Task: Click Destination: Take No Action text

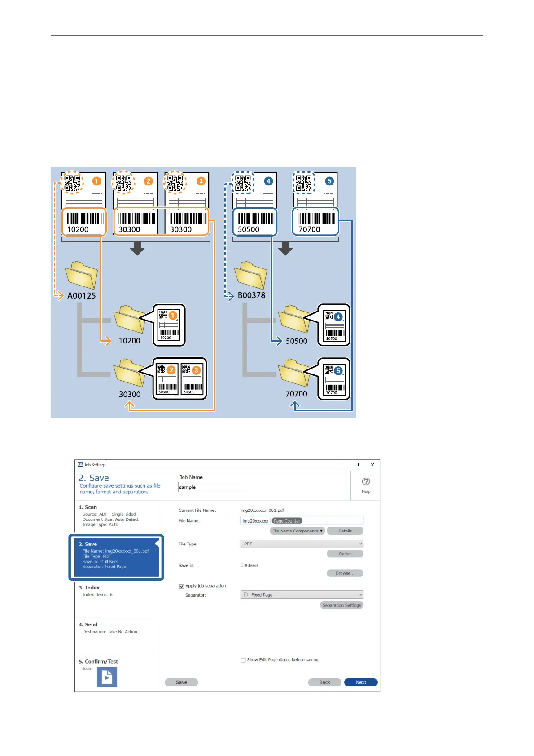Action: pyautogui.click(x=110, y=631)
